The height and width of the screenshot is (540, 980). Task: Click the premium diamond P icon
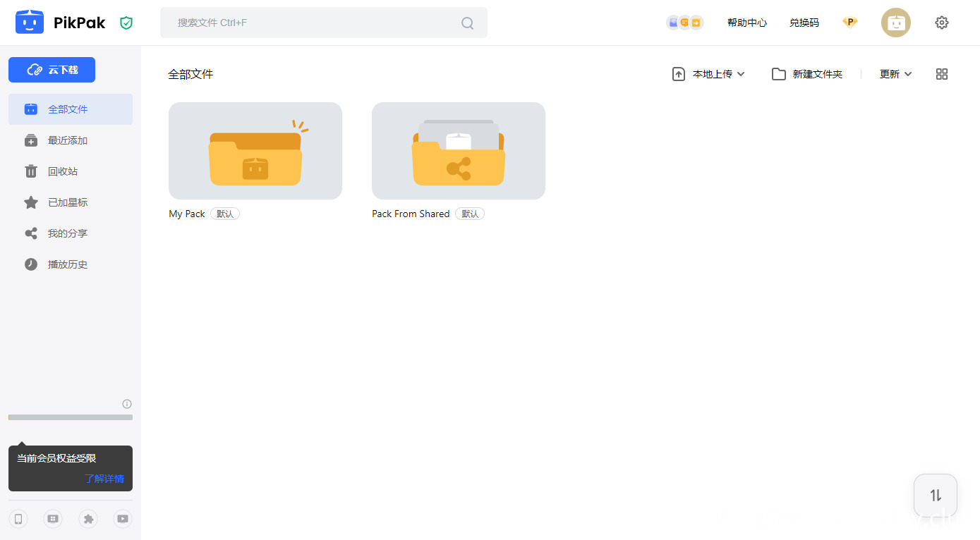[850, 23]
